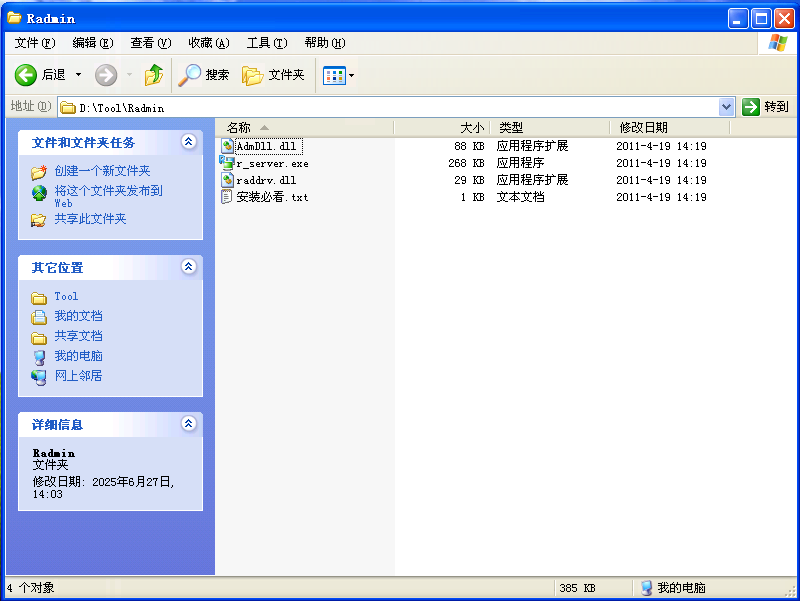Click the 我的文档 icon in sidebar

39,317
